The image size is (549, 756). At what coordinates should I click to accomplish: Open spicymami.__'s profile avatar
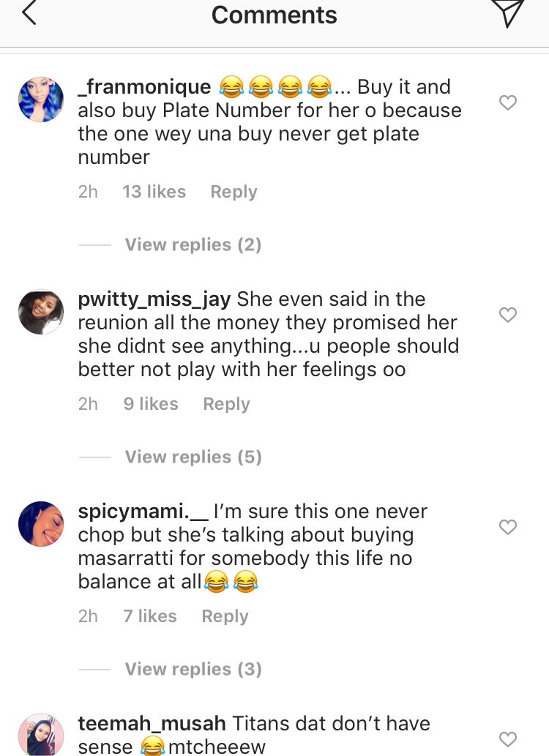[41, 524]
